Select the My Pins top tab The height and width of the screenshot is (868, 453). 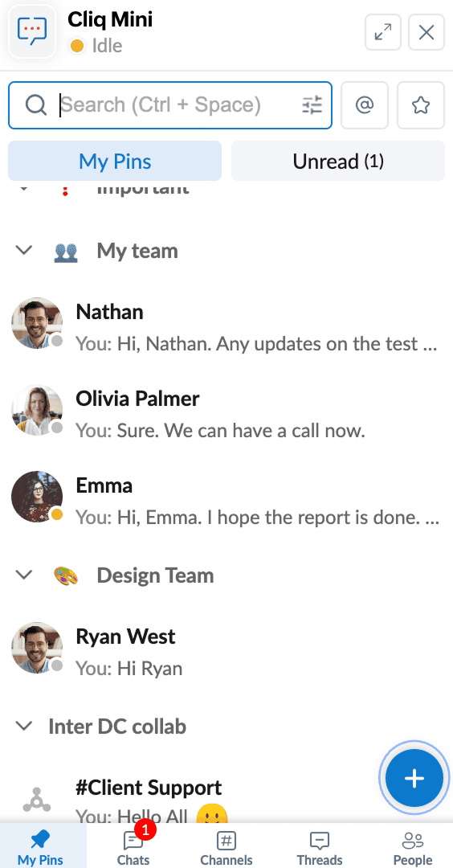click(x=115, y=161)
